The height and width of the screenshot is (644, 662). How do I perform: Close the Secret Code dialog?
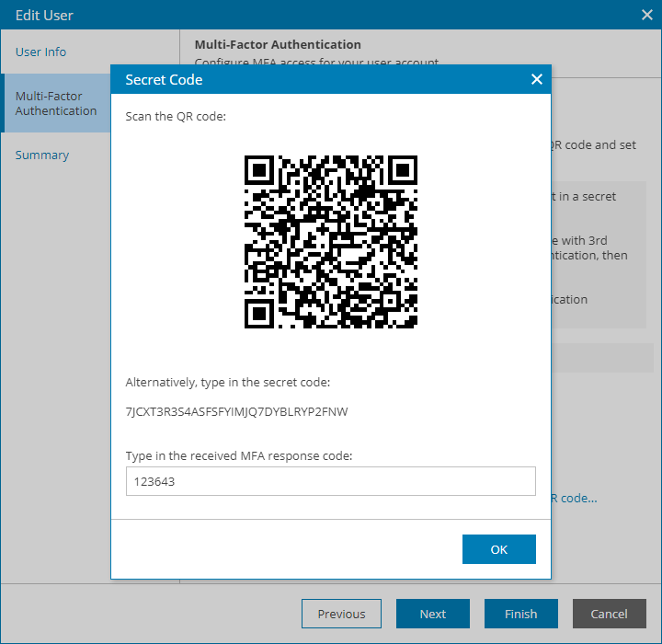pos(537,79)
